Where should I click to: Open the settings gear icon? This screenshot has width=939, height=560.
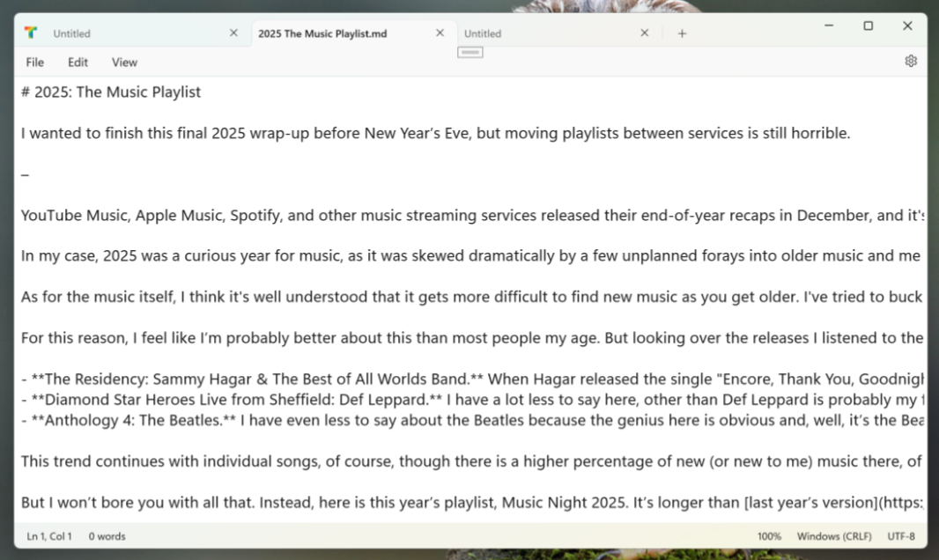[x=911, y=62]
